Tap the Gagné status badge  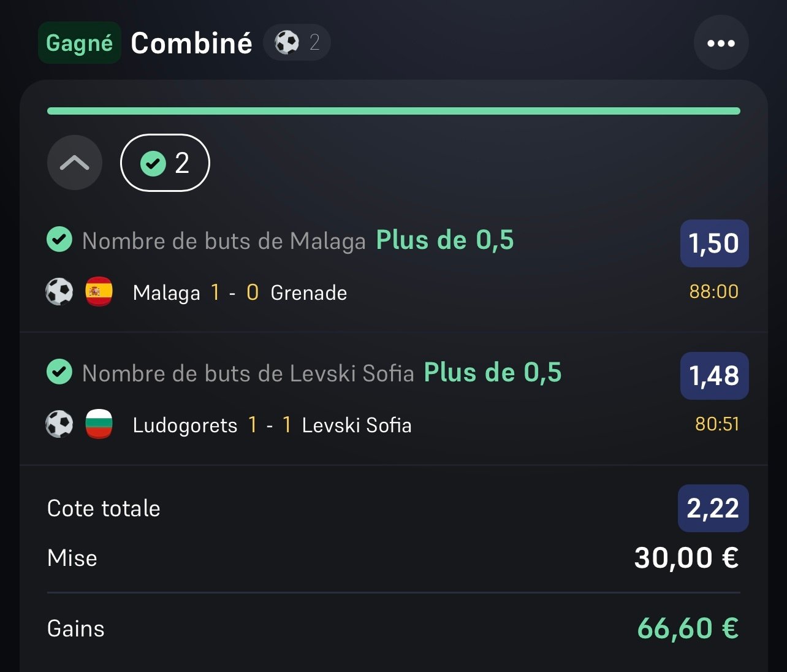(80, 43)
